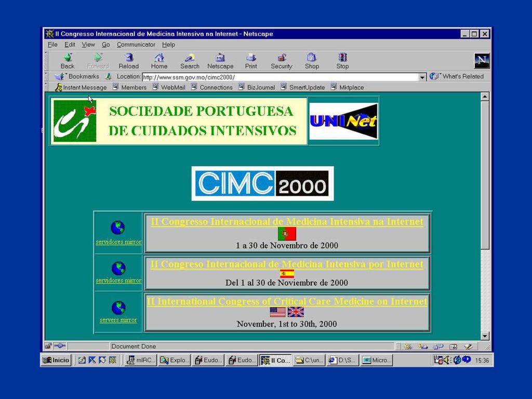Collapse the Location toolbar using its grip
Viewport: 532px width, 399px height.
[46, 76]
